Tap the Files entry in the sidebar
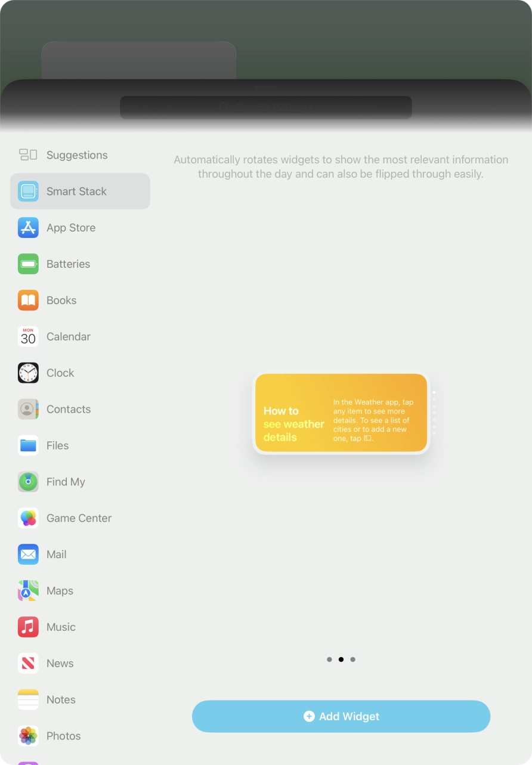 tap(57, 445)
